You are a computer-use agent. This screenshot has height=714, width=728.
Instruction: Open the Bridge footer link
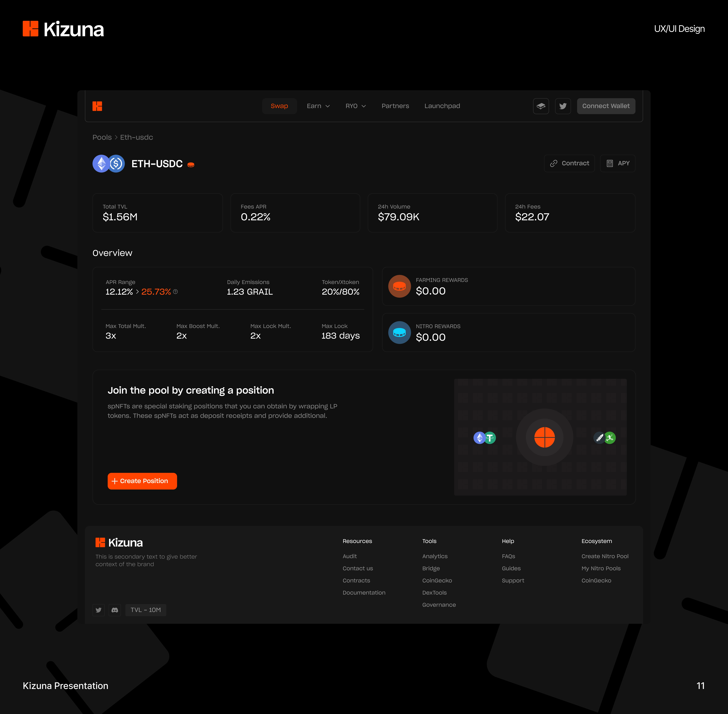(x=431, y=569)
